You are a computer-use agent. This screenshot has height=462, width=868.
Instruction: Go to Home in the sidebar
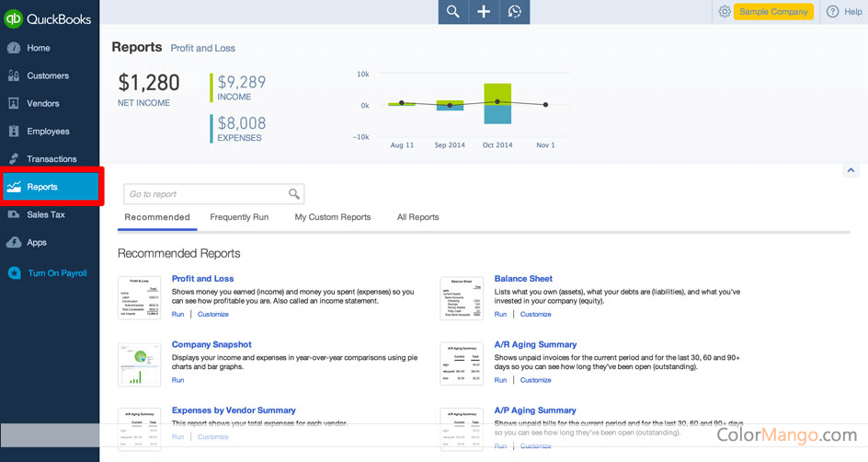tap(39, 48)
